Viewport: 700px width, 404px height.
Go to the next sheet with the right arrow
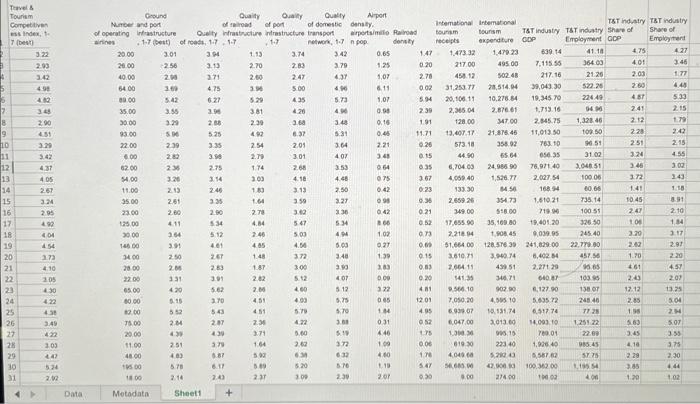(x=33, y=394)
